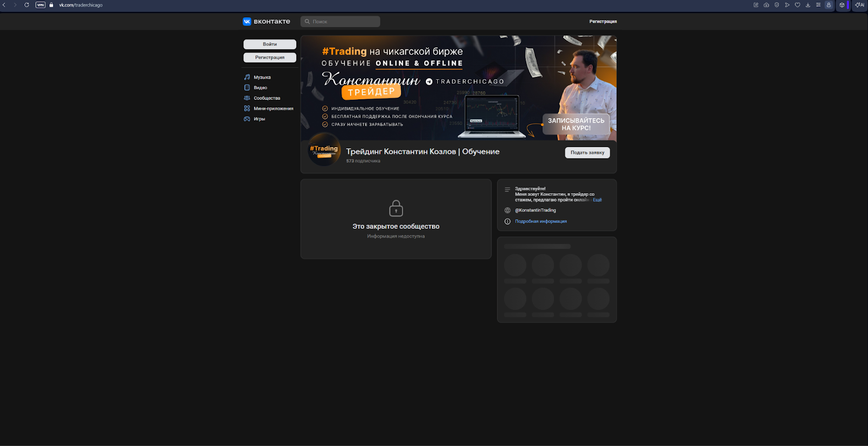868x446 pixels.
Task: Click the @KonstantinTrading link
Action: (535, 210)
